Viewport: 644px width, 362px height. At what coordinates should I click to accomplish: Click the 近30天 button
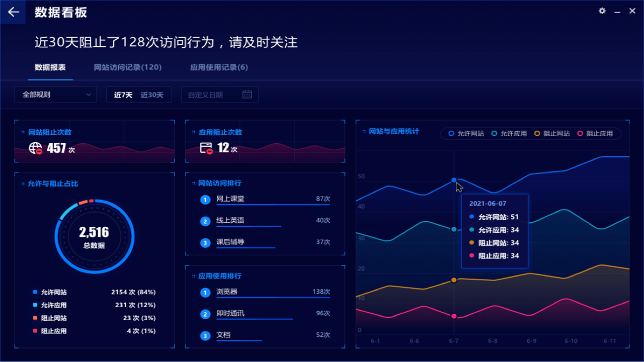pyautogui.click(x=154, y=94)
